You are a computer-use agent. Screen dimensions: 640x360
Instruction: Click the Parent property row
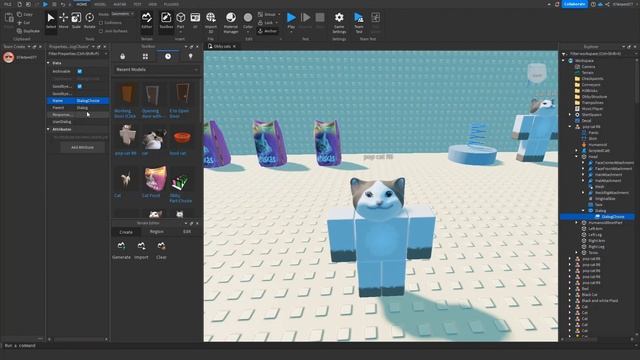(78, 108)
